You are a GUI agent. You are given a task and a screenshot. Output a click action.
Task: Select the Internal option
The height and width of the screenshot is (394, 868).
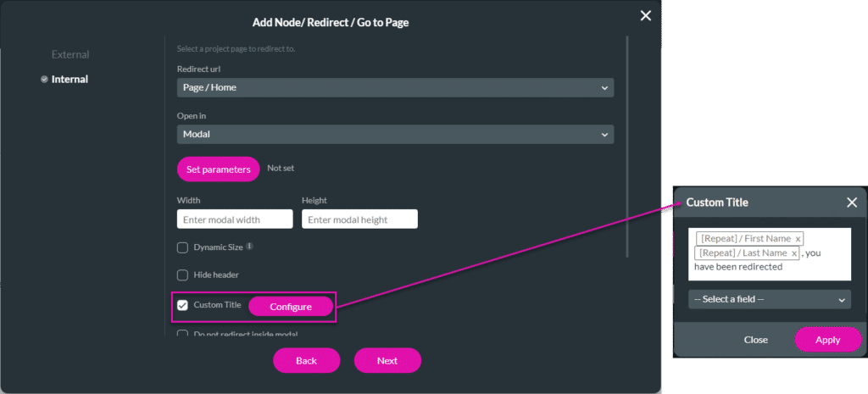click(70, 79)
